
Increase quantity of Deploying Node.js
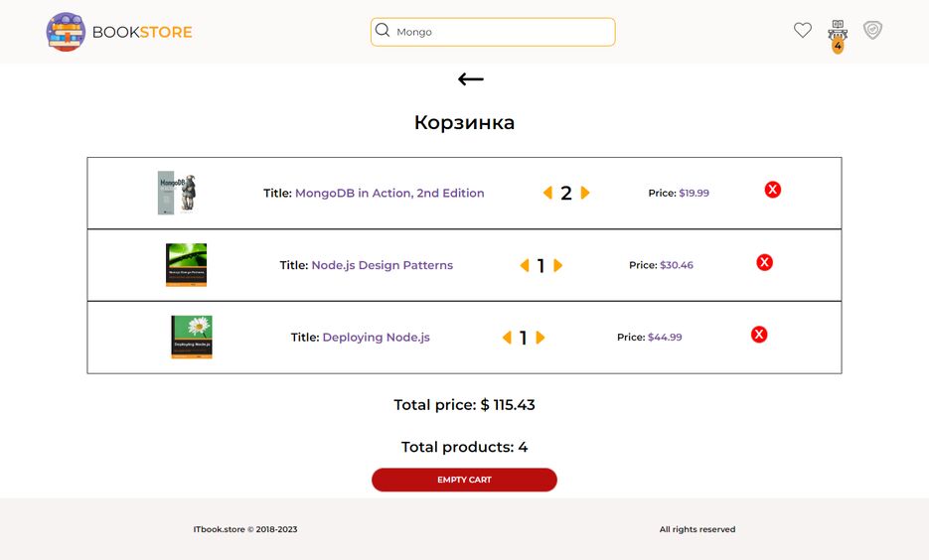(x=540, y=338)
